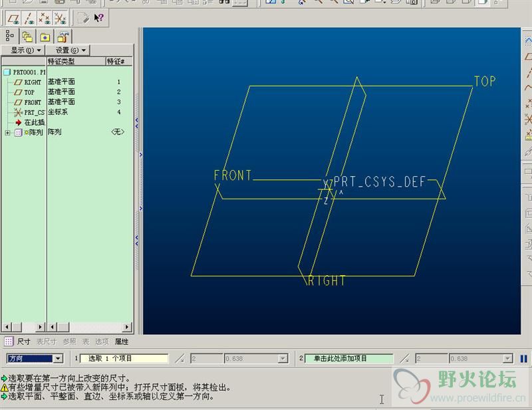
Task: Click the datum plane icon beside RIGHT
Action: pyautogui.click(x=18, y=82)
